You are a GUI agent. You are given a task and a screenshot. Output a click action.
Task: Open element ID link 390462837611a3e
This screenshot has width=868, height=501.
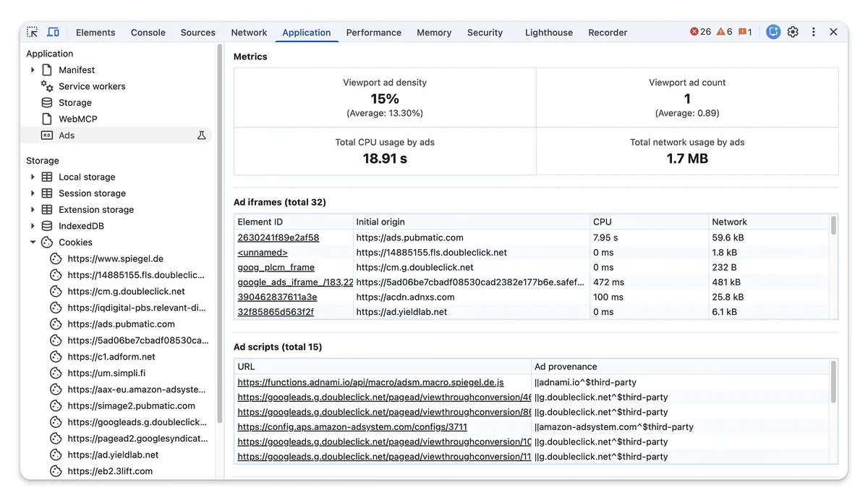point(277,297)
